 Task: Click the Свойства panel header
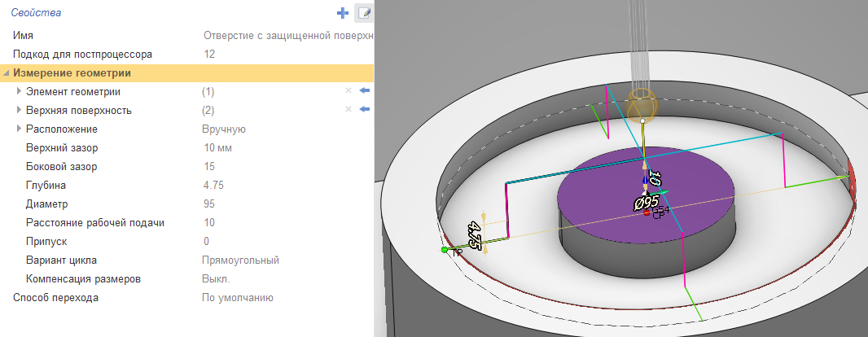(x=36, y=13)
